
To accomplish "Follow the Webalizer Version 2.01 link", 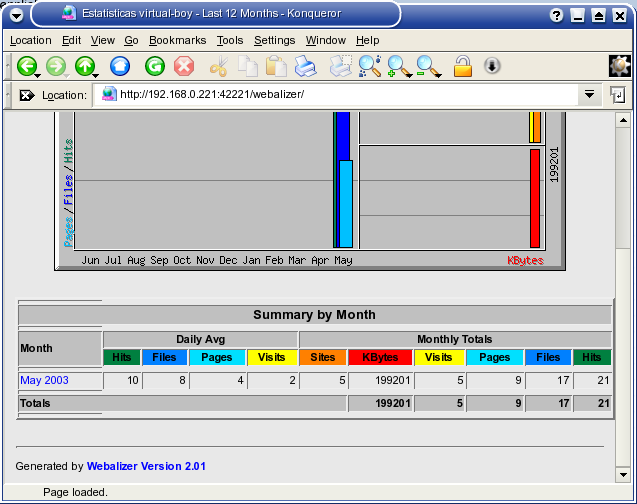I will tap(146, 466).
